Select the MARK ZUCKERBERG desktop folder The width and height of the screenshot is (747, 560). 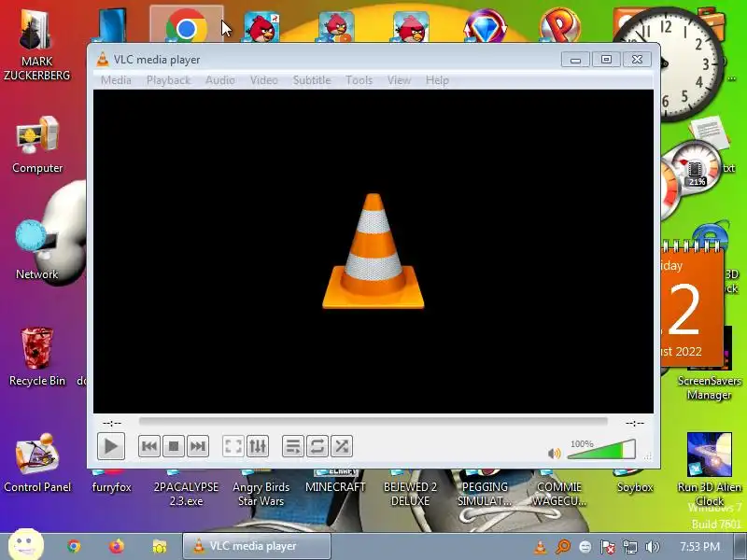click(x=36, y=44)
